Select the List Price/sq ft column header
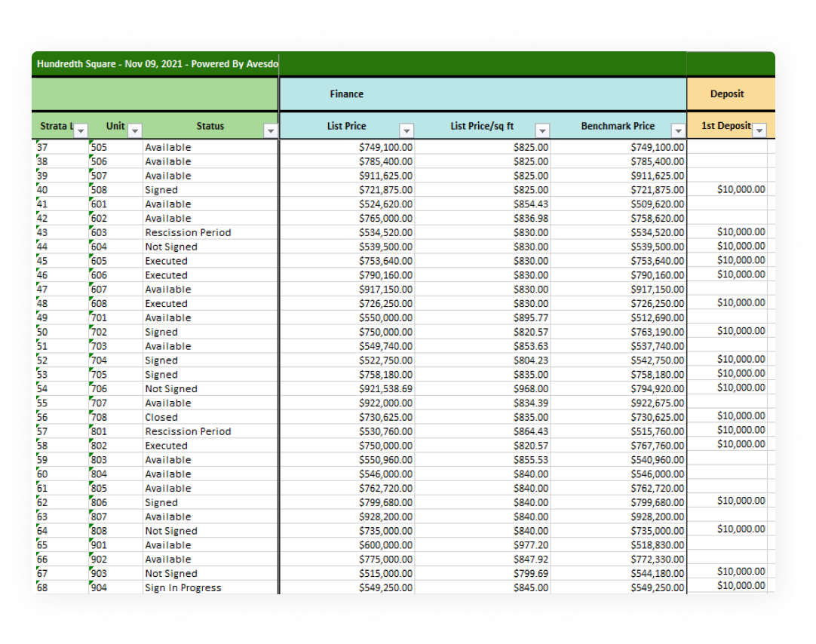 (x=482, y=126)
